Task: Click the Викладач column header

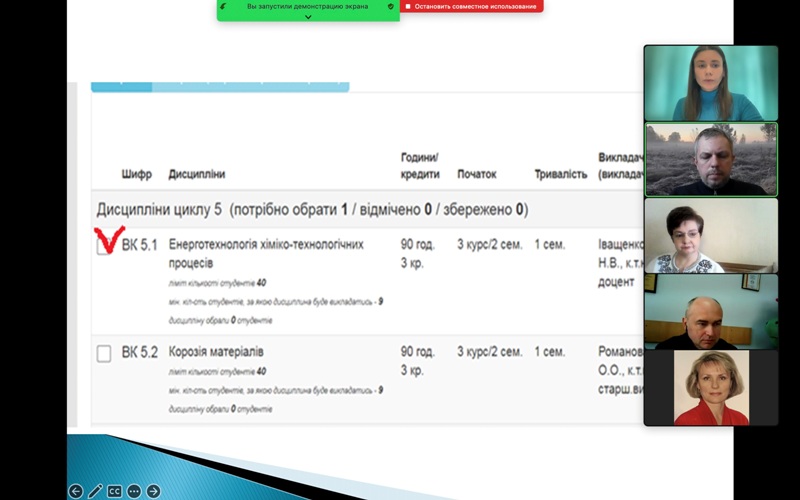Action: pos(620,166)
